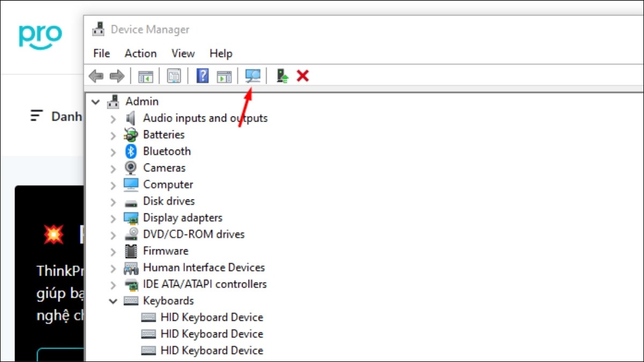Screen dimensions: 644x362
Task: Expand the Firmware node
Action: 113,252
